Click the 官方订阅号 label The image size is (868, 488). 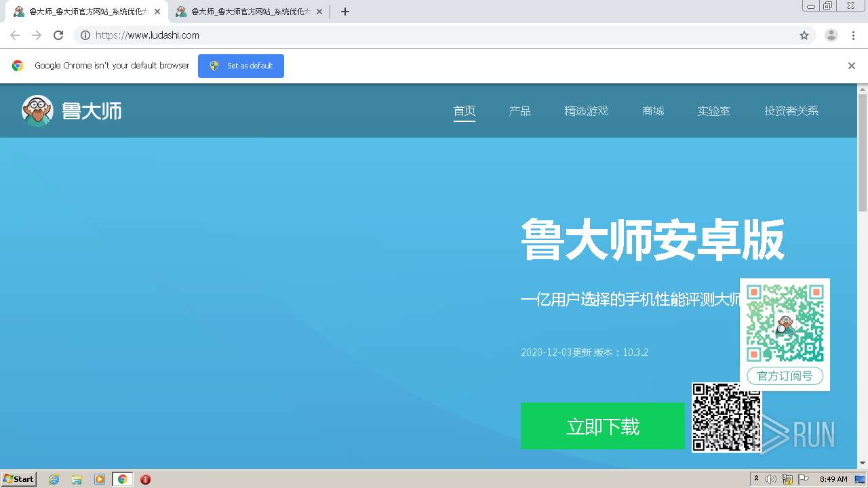tap(785, 376)
